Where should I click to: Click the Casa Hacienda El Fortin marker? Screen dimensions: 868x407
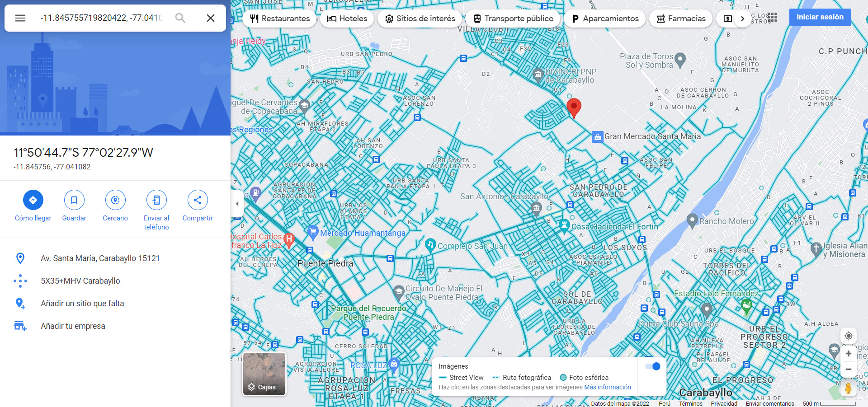pos(564,225)
